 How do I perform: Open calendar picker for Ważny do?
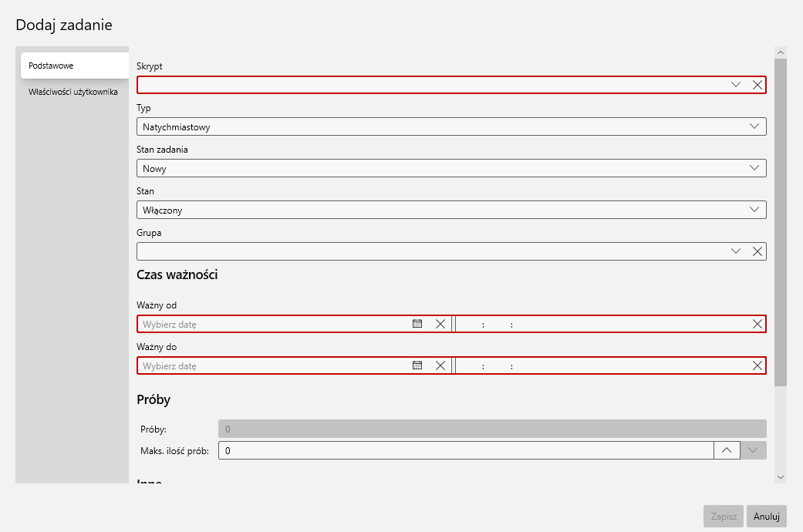[x=417, y=365]
